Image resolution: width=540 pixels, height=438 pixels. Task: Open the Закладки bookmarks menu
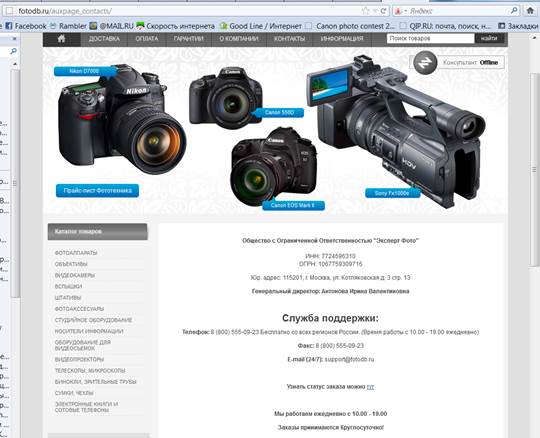tap(519, 26)
